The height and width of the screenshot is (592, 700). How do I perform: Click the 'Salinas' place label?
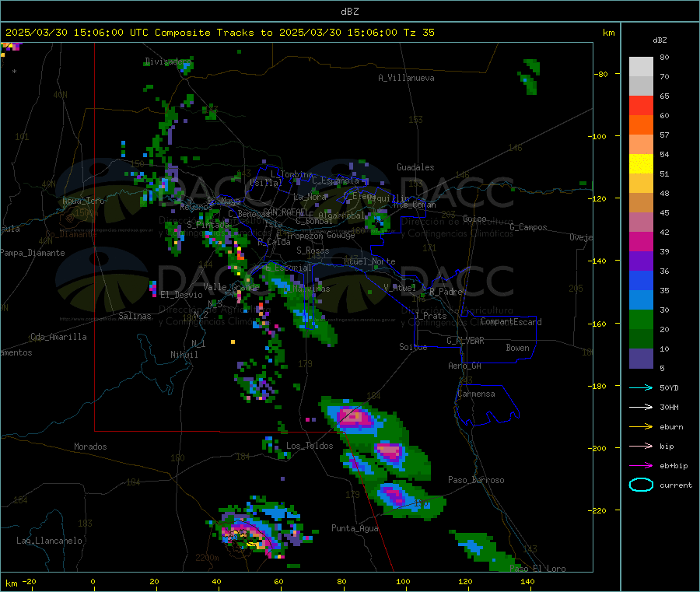click(x=135, y=316)
